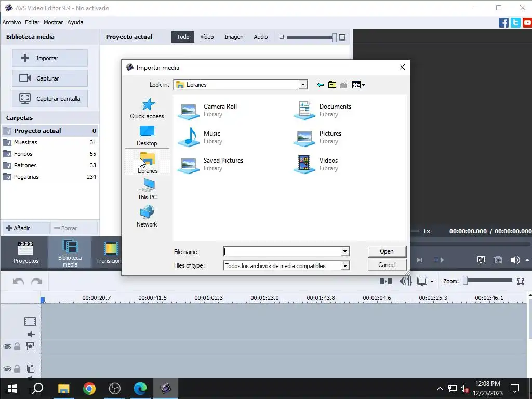Image resolution: width=532 pixels, height=399 pixels.
Task: Switch to the Imagen filter tab
Action: [x=234, y=37]
